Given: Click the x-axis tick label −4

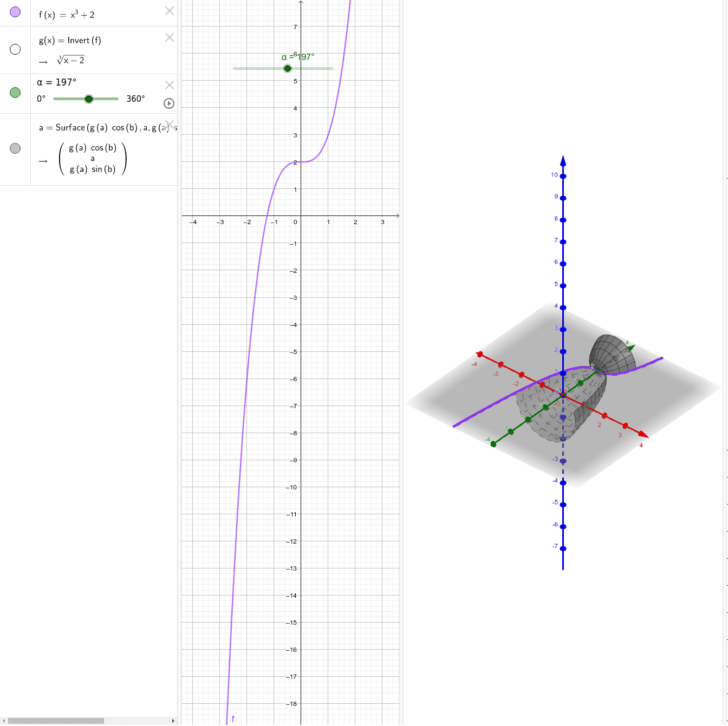Looking at the screenshot, I should 193,222.
